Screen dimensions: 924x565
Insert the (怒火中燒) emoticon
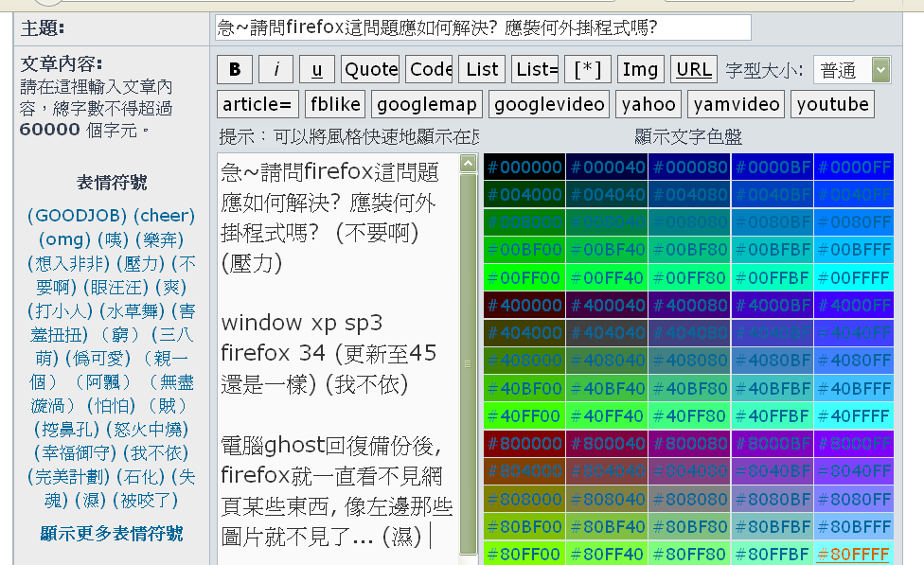[x=148, y=430]
